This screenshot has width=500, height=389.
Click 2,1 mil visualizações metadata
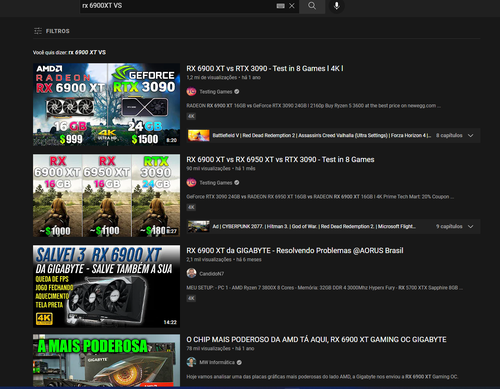point(209,260)
